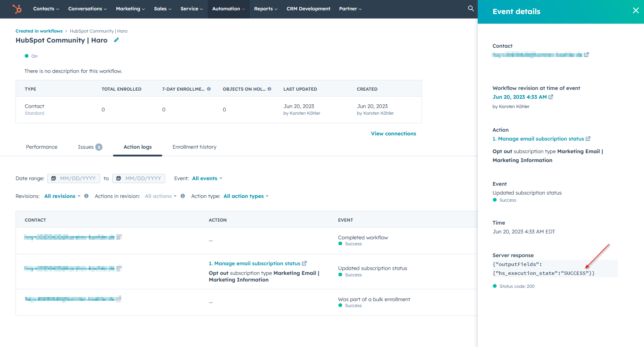Click the calendar icon in the first date field
The image size is (644, 347).
[54, 178]
